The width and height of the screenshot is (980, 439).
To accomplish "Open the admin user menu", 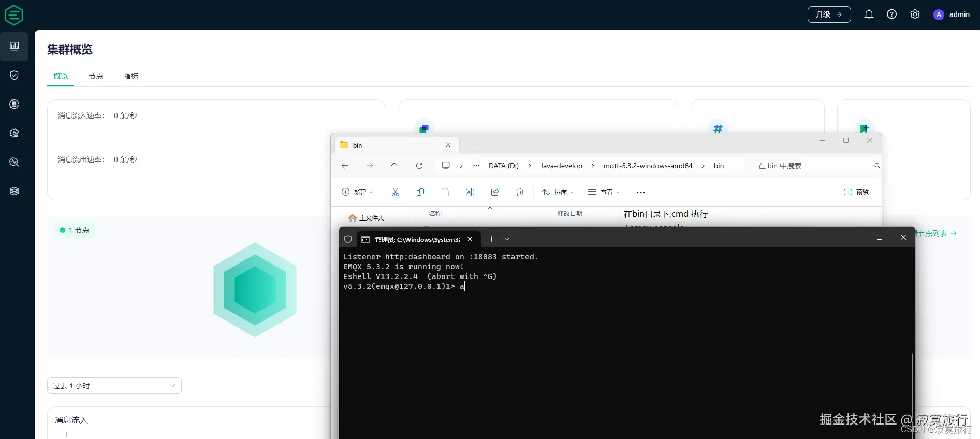I will coord(952,14).
